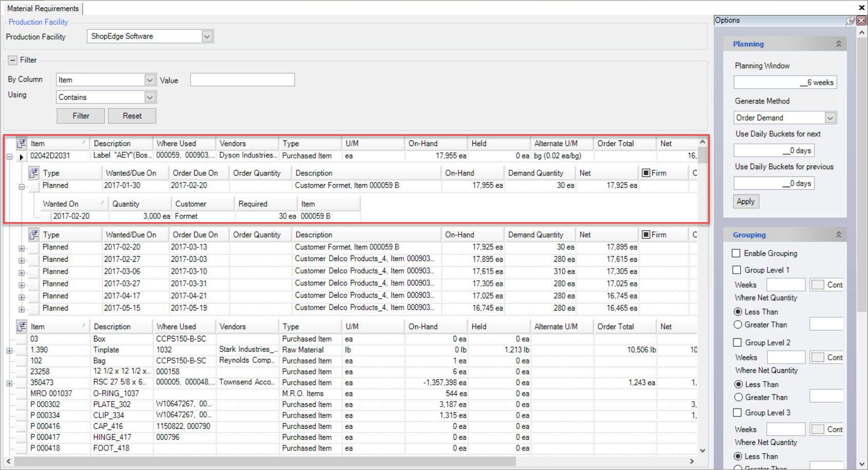Select item 23258 row
The height and width of the screenshot is (470, 868).
pyautogui.click(x=356, y=372)
